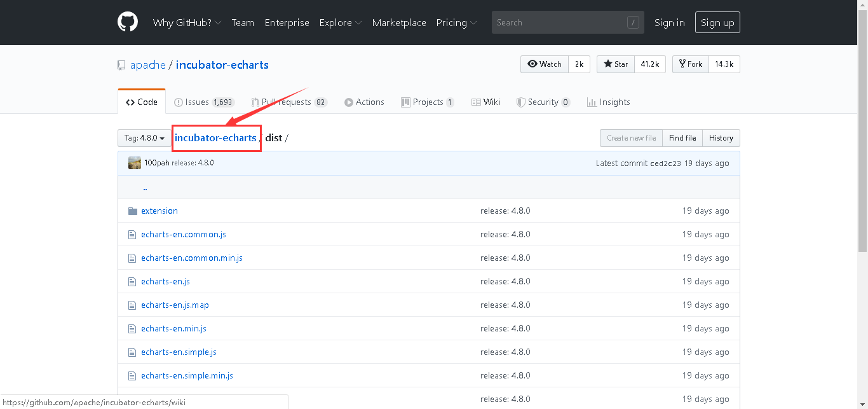Switch to the Wiki tab

[x=485, y=102]
